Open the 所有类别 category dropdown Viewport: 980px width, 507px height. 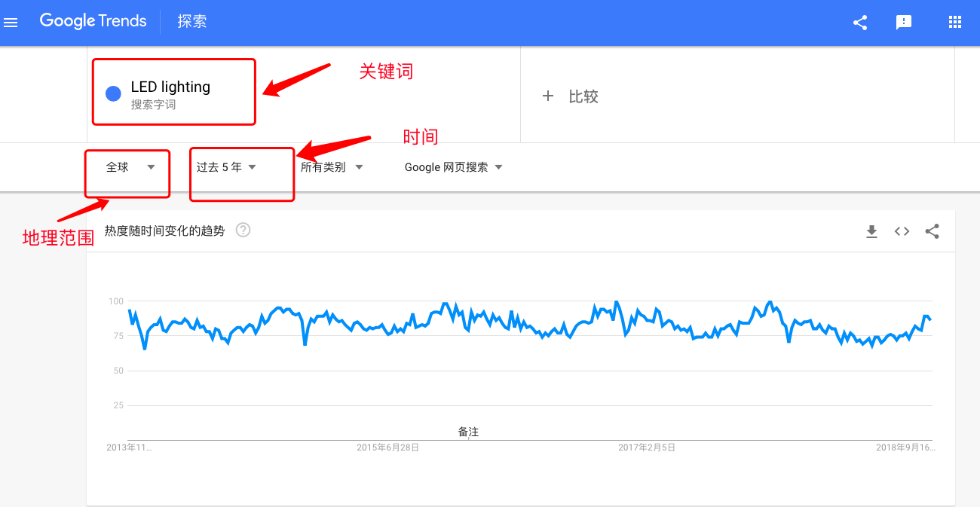coord(332,167)
